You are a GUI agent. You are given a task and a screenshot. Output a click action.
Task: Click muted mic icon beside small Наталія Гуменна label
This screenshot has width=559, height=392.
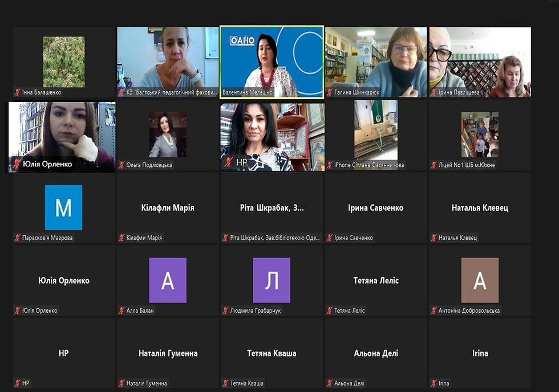(x=121, y=383)
